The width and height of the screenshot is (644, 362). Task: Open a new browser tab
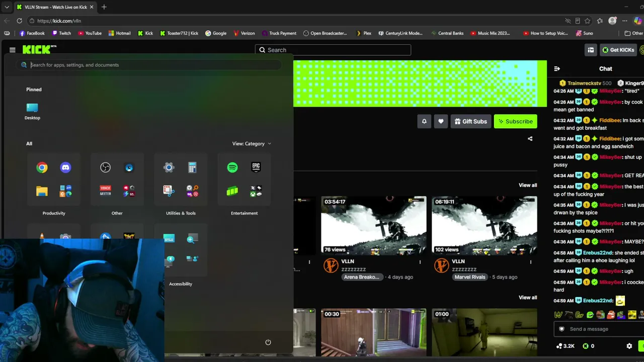[104, 7]
